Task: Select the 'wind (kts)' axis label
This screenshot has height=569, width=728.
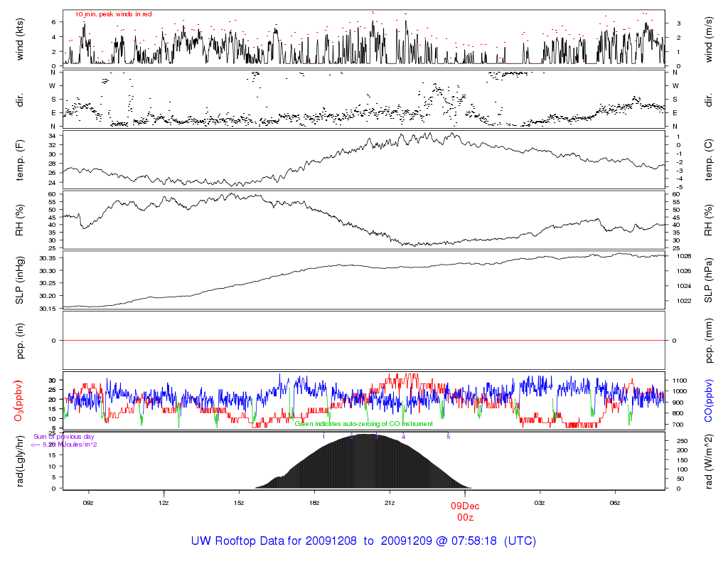Action: point(19,40)
